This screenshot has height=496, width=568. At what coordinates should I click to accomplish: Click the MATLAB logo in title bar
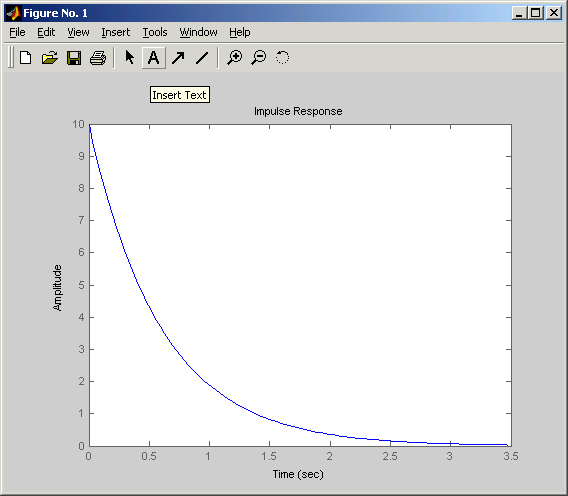pyautogui.click(x=13, y=13)
